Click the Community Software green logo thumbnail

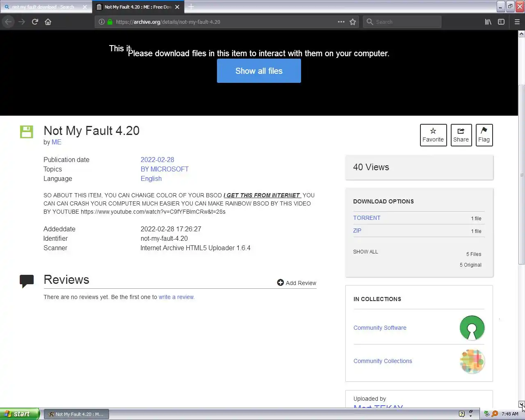(x=472, y=328)
